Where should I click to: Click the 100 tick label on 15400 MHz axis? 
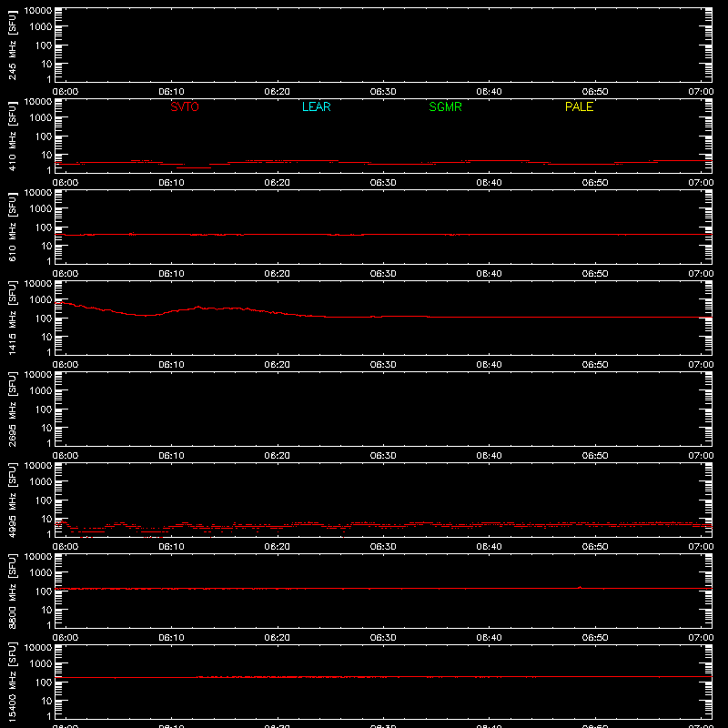click(44, 682)
